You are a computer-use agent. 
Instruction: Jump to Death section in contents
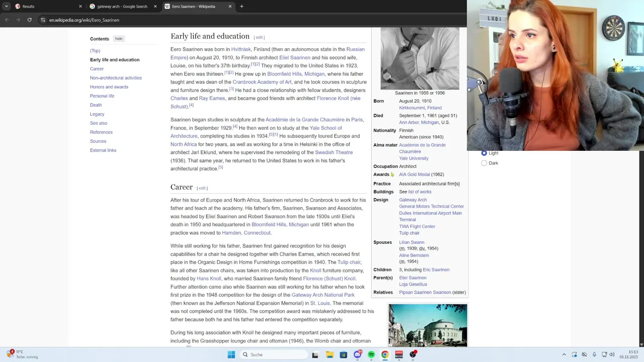tap(96, 105)
